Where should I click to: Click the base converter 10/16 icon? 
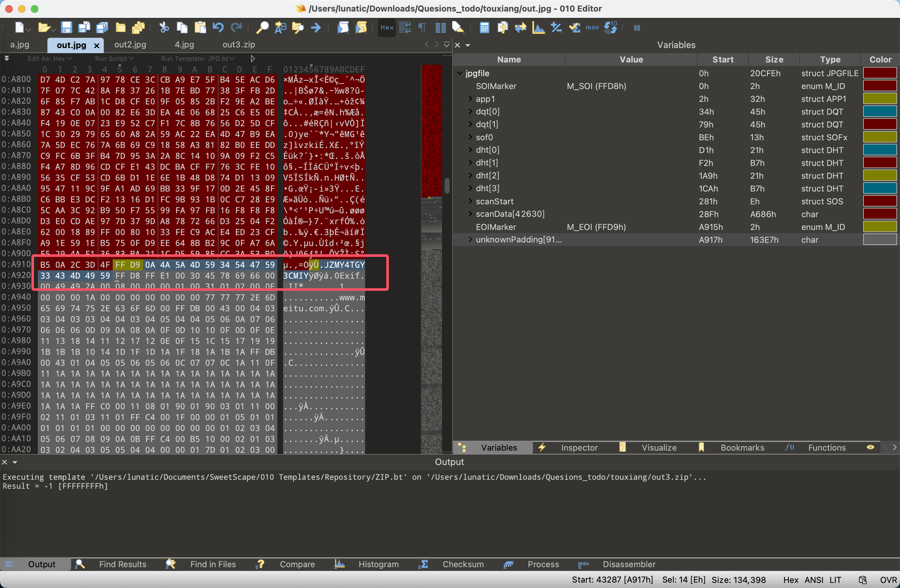[x=610, y=28]
